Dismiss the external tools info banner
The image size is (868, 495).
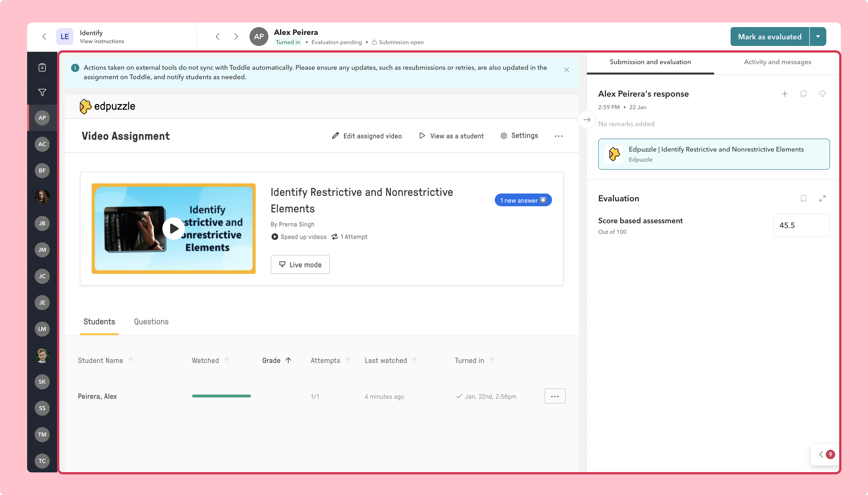pos(566,70)
